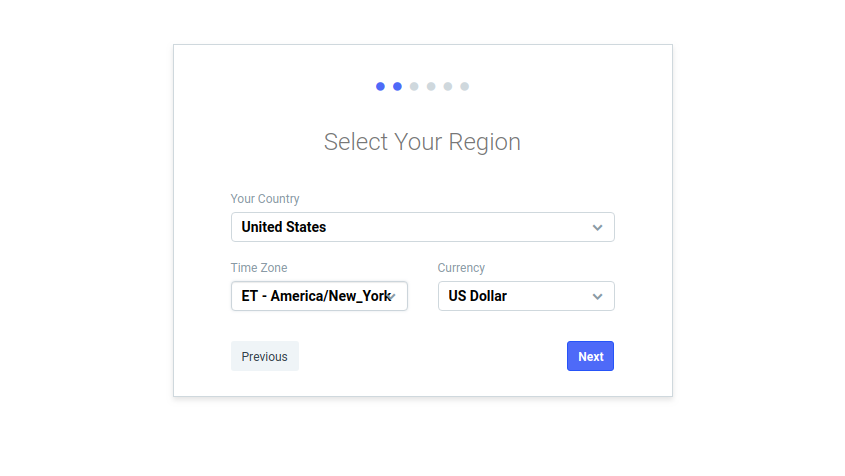This screenshot has height=476, width=845.
Task: Continue with the Next button
Action: pos(590,356)
